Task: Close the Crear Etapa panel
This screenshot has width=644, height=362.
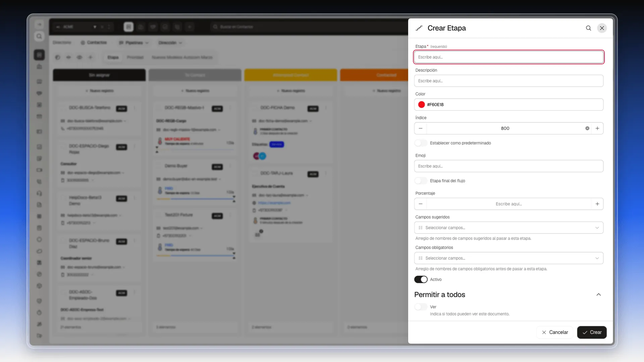Action: 602,28
